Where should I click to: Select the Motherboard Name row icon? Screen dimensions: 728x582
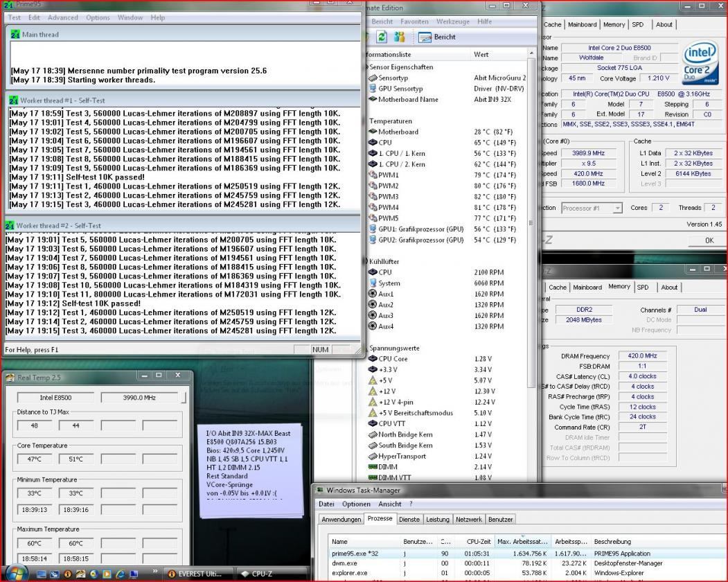pos(373,99)
